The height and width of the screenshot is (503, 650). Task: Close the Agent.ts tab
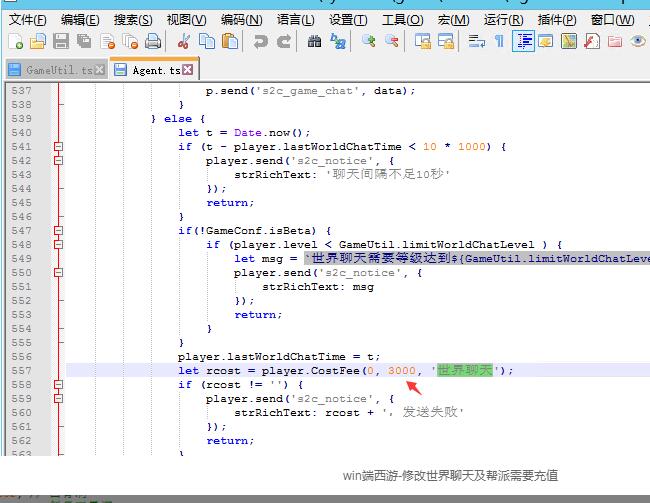tap(187, 70)
